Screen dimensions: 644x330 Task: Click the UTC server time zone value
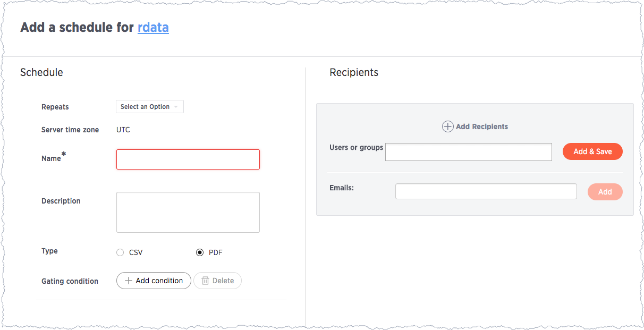(x=123, y=130)
